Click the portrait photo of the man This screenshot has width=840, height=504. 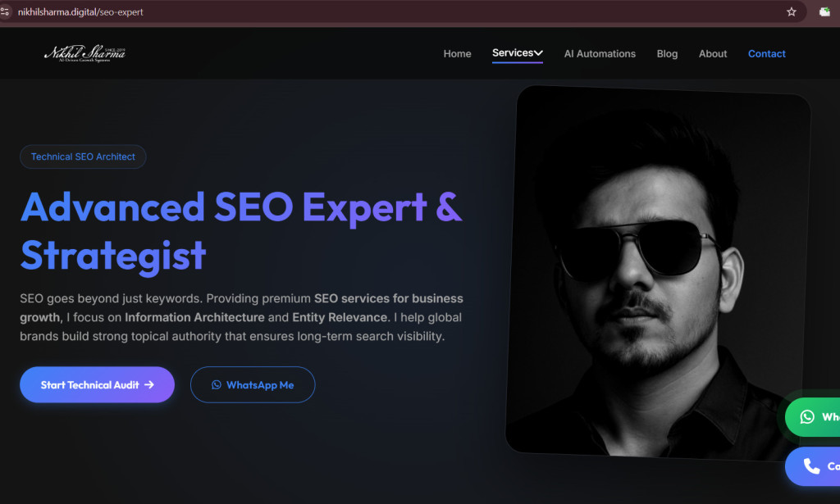tap(657, 273)
